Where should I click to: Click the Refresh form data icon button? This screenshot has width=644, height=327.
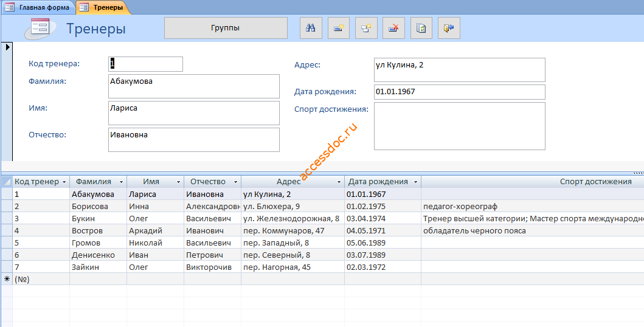(x=421, y=28)
